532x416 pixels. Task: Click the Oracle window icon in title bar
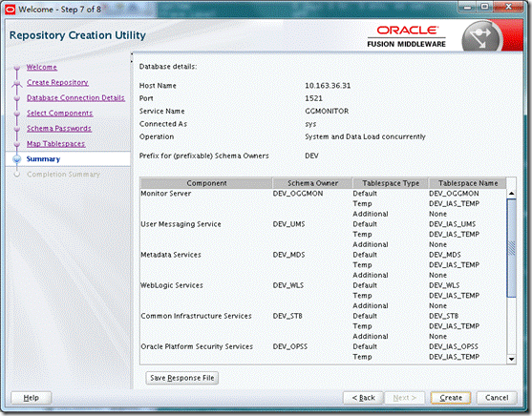coord(10,10)
